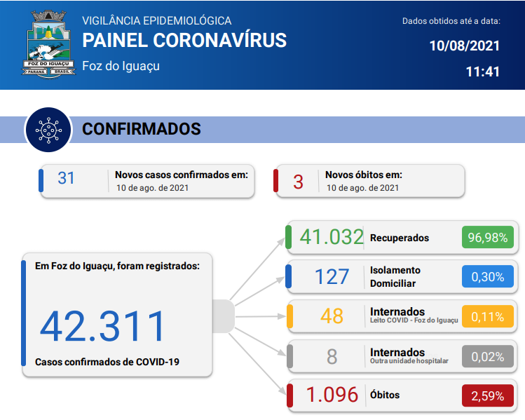This screenshot has width=525, height=420.
Task: Click the time 11:41
Action: coord(482,72)
